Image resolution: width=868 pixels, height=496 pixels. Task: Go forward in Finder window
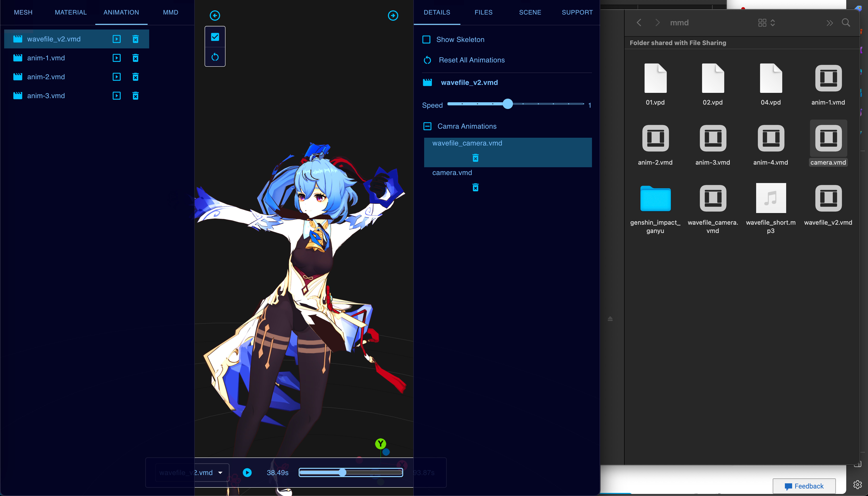657,23
